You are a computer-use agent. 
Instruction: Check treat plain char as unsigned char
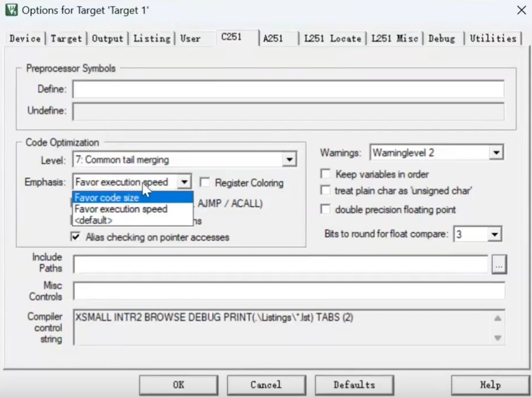click(x=325, y=191)
